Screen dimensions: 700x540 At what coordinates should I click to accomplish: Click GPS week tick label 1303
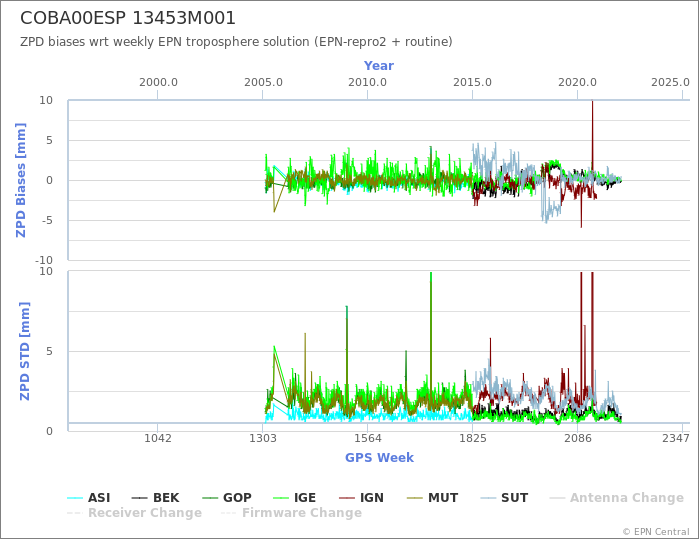262,438
